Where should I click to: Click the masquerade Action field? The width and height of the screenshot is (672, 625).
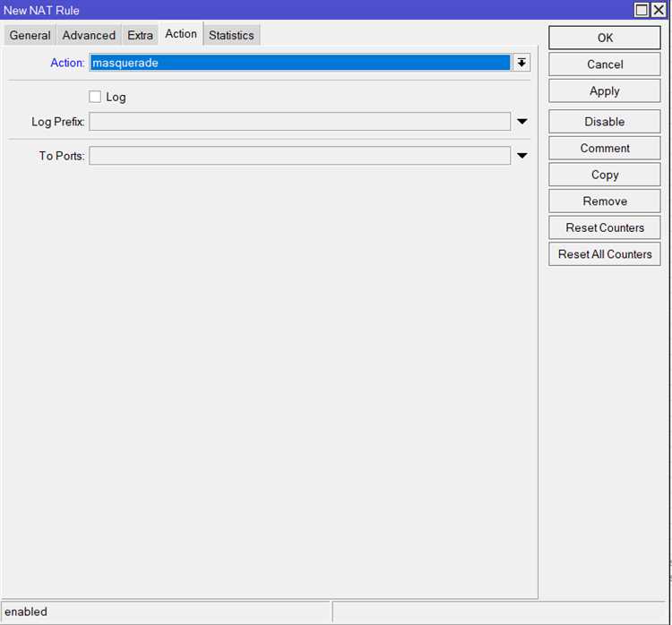pyautogui.click(x=299, y=63)
